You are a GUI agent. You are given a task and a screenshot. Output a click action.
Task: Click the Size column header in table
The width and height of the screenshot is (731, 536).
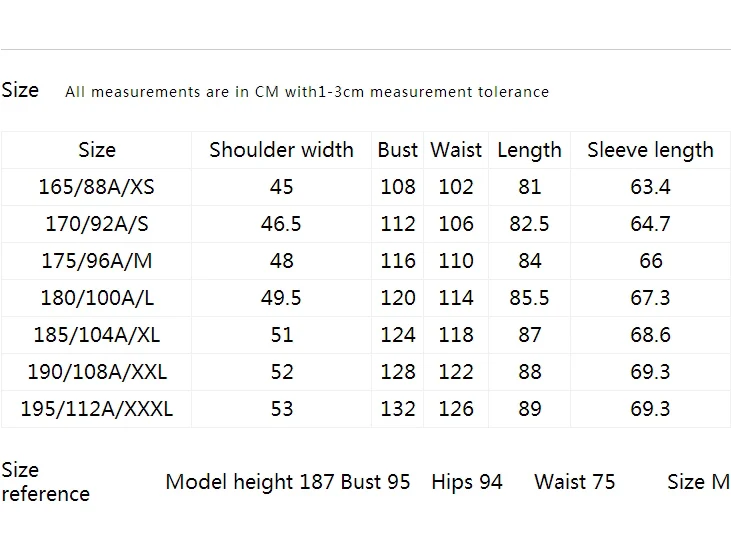point(97,150)
